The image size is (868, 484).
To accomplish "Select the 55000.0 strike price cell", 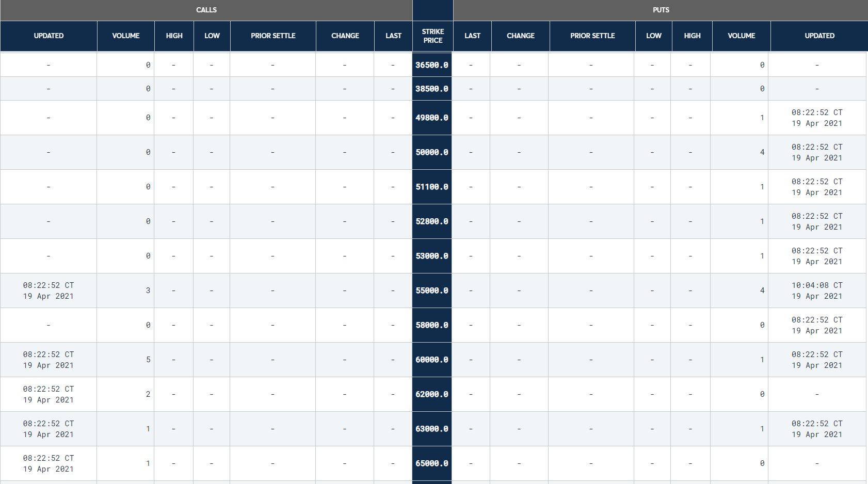I will click(x=432, y=291).
